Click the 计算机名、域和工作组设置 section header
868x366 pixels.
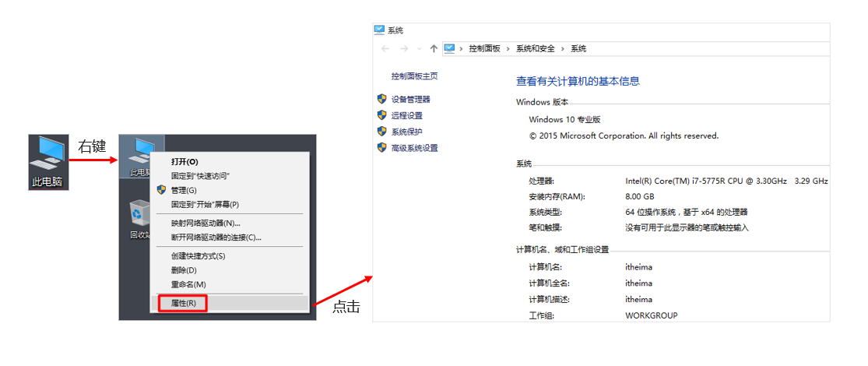pos(562,250)
